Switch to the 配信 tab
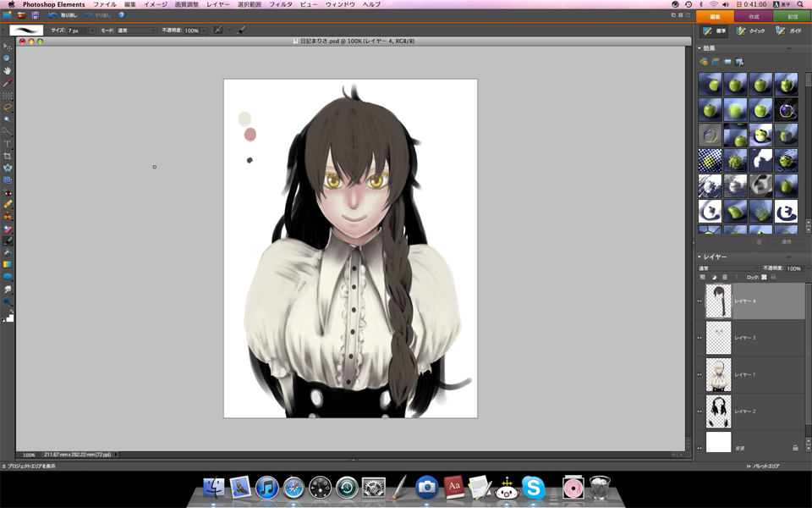This screenshot has height=508, width=812. tap(793, 17)
